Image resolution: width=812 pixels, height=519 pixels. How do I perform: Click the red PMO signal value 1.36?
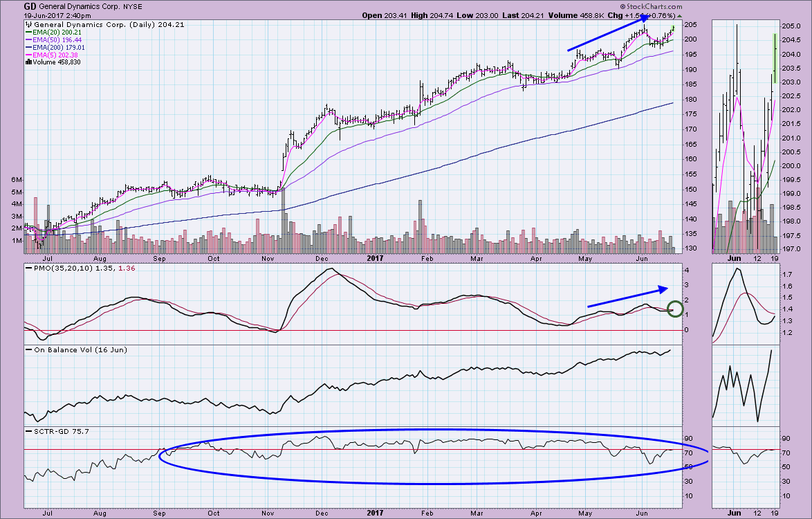pos(127,268)
